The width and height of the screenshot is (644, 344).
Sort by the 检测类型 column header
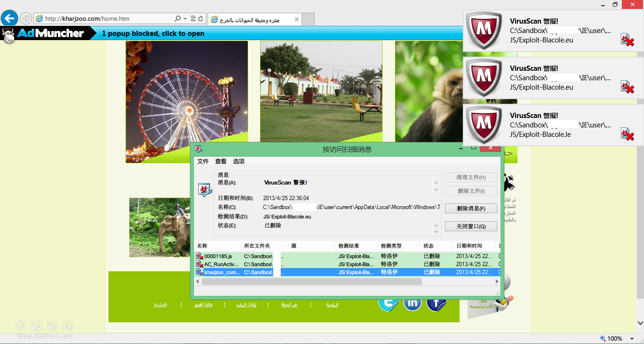tap(399, 246)
